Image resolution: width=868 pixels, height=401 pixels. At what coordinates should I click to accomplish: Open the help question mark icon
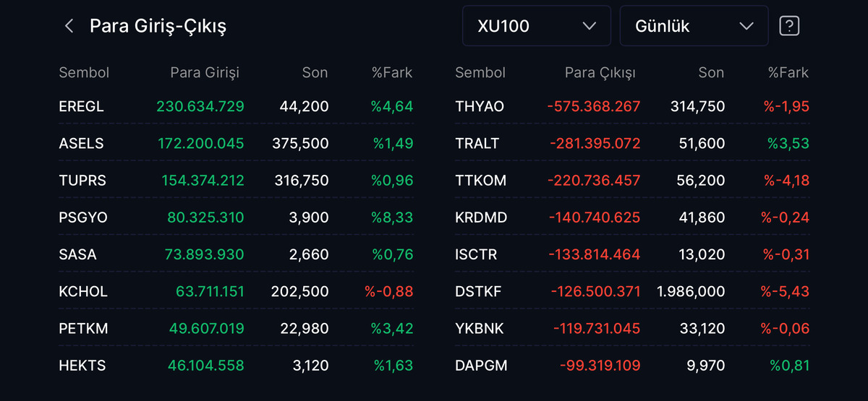pos(789,26)
